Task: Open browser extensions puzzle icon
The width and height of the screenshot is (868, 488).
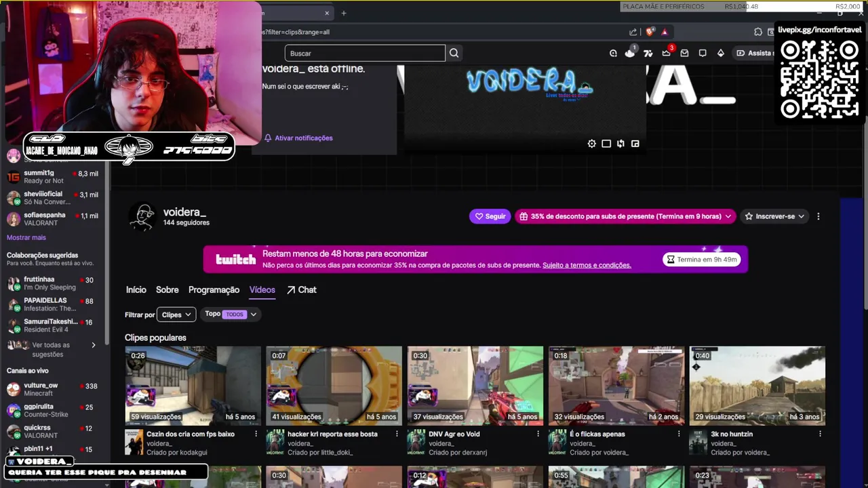Action: [758, 32]
